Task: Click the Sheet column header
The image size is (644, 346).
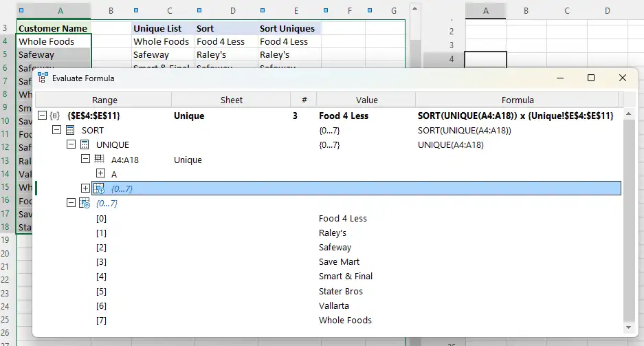Action: [x=231, y=100]
